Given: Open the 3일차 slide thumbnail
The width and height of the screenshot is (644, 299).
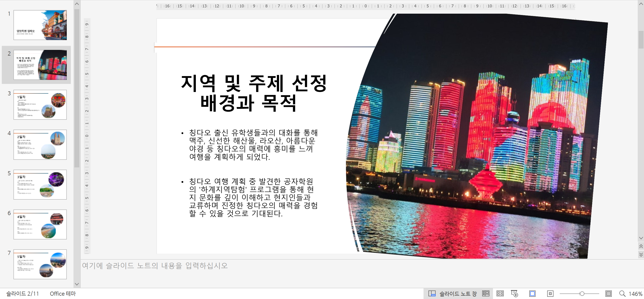Looking at the screenshot, I should click(x=40, y=185).
